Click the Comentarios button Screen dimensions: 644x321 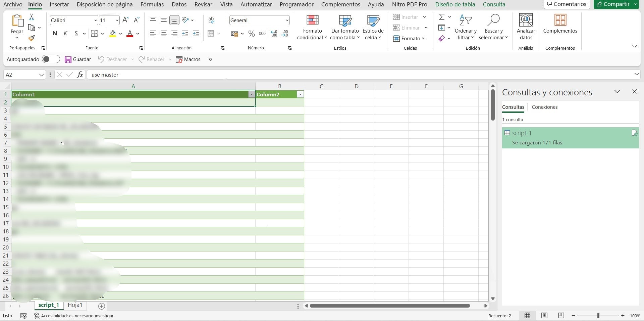coord(567,4)
